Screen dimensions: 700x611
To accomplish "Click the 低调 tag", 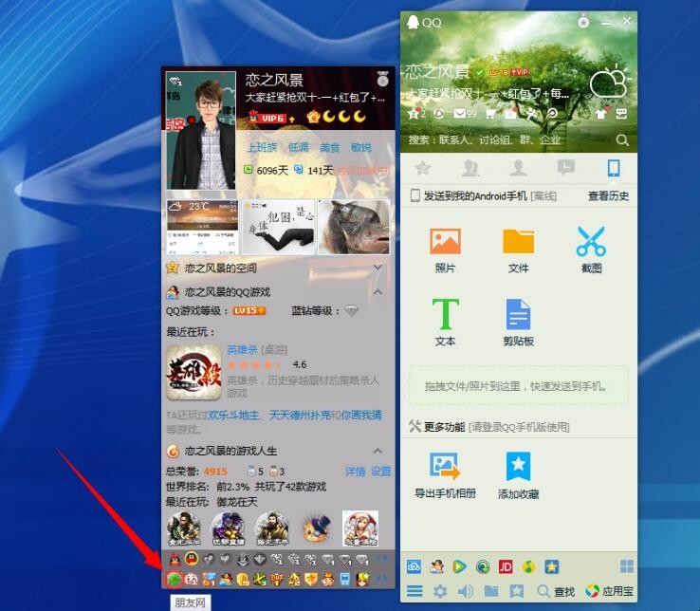I will [298, 147].
